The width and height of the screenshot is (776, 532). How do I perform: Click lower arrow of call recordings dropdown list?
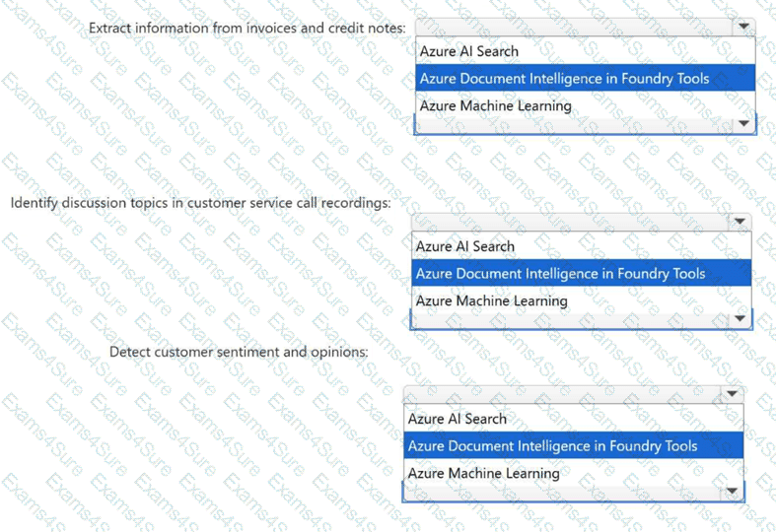point(740,319)
